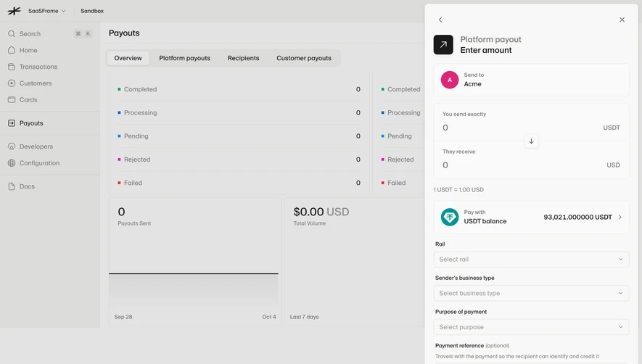The width and height of the screenshot is (642, 364).
Task: Switch to Platform payouts tab
Action: (x=185, y=58)
